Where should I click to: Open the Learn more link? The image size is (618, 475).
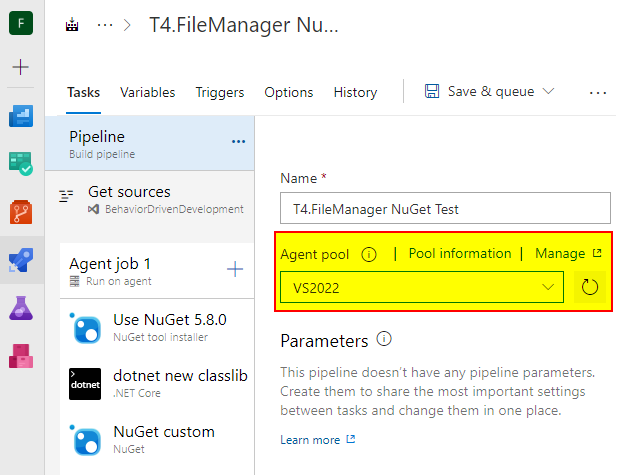[318, 440]
